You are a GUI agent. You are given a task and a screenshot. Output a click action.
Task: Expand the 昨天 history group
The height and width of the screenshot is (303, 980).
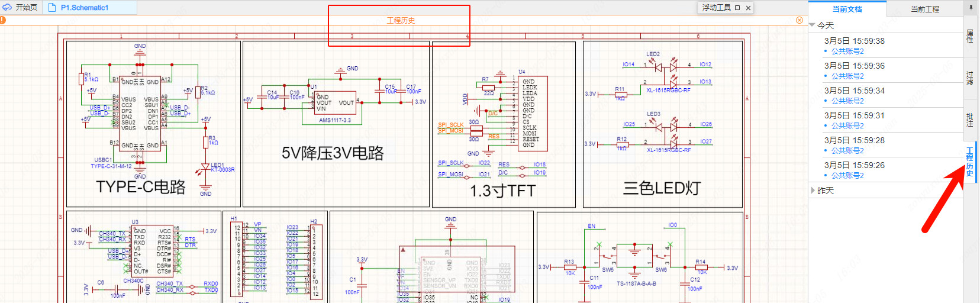pos(813,191)
